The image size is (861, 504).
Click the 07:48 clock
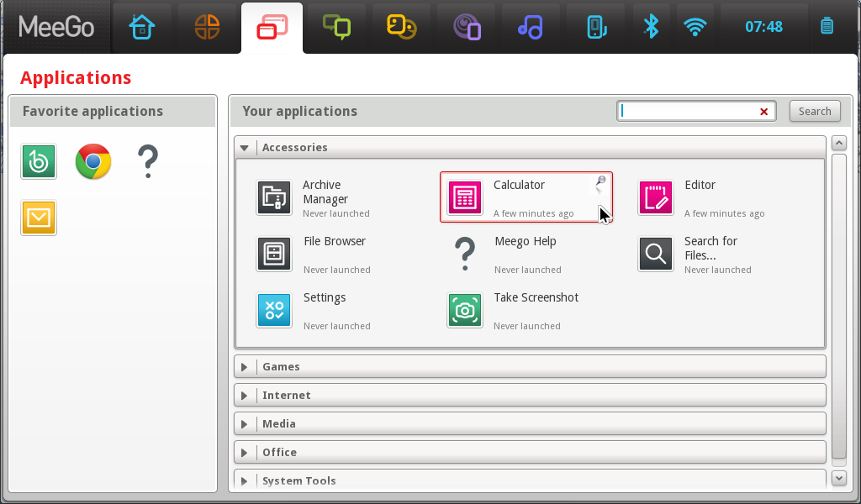763,26
